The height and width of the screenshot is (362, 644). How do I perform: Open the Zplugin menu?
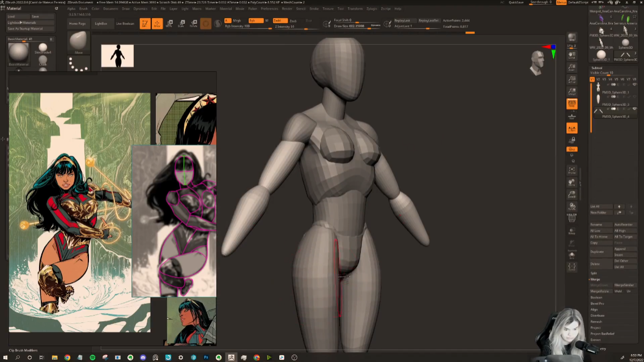pyautogui.click(x=372, y=8)
